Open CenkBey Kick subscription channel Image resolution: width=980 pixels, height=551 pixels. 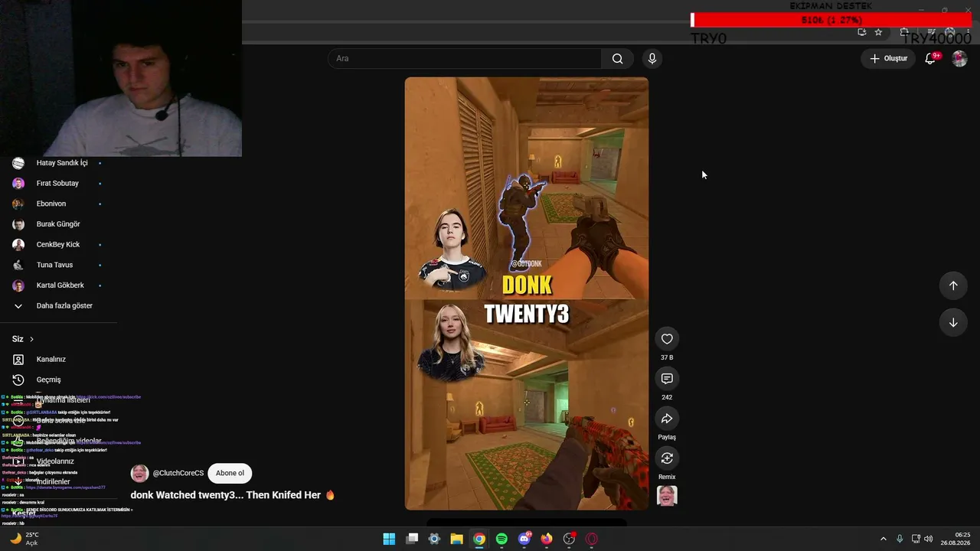click(58, 245)
